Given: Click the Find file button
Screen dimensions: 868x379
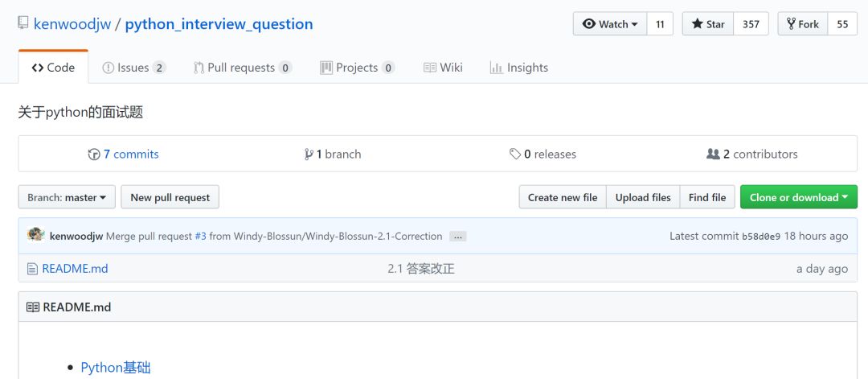Looking at the screenshot, I should (707, 197).
